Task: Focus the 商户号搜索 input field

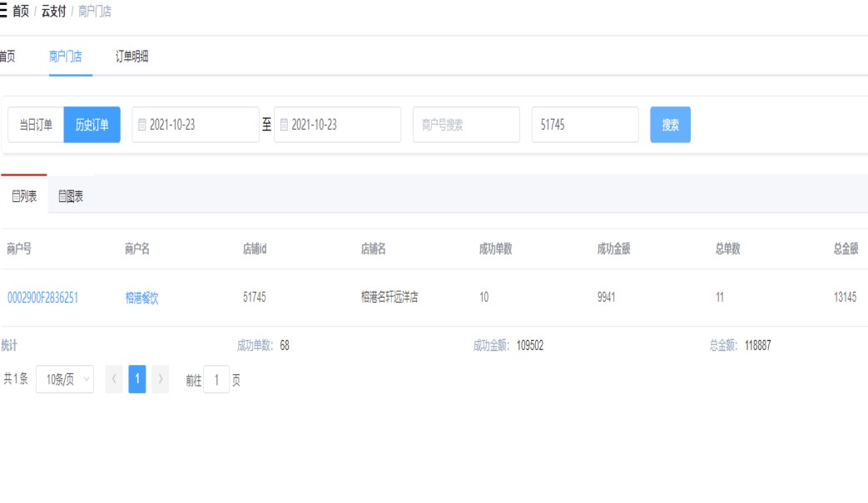Action: (x=466, y=125)
